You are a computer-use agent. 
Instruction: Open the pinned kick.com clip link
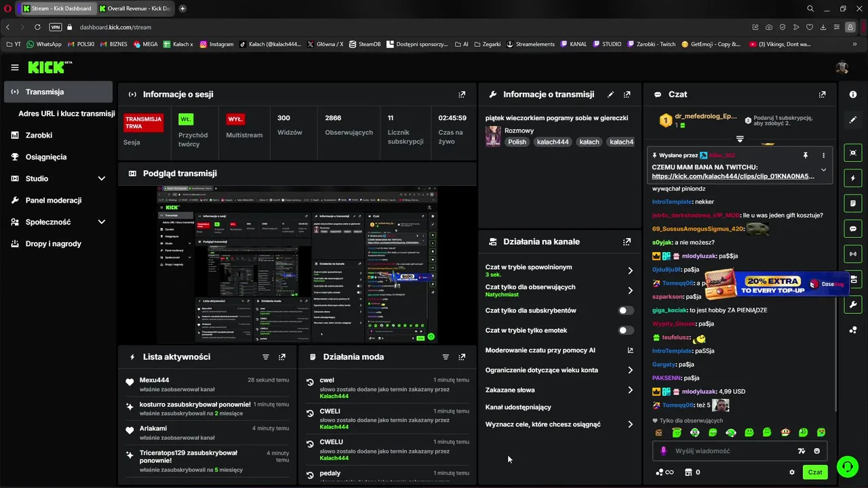733,176
